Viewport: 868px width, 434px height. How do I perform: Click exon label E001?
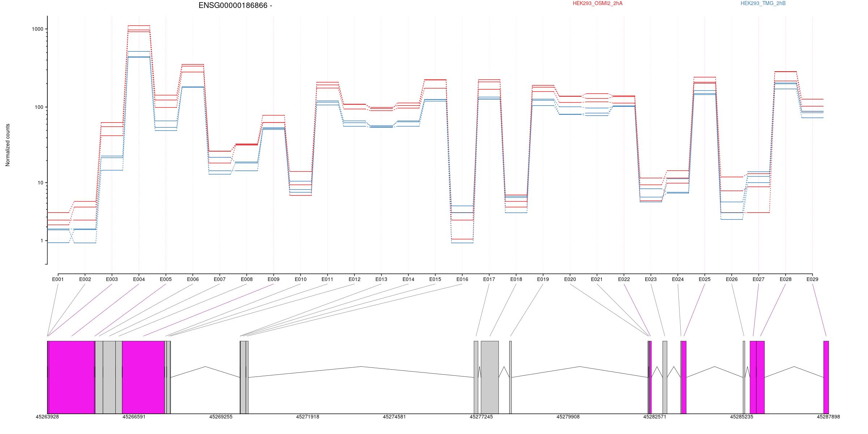(x=58, y=279)
